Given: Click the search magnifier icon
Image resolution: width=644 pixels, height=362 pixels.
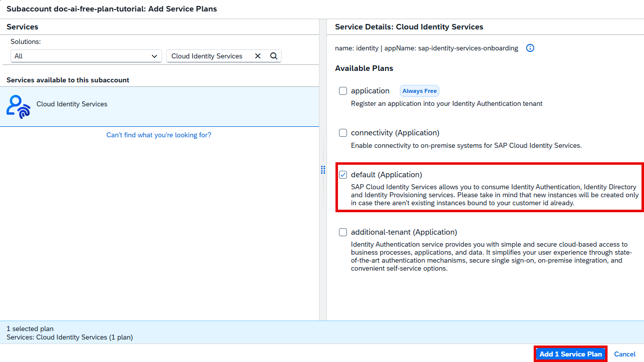Looking at the screenshot, I should click(274, 56).
